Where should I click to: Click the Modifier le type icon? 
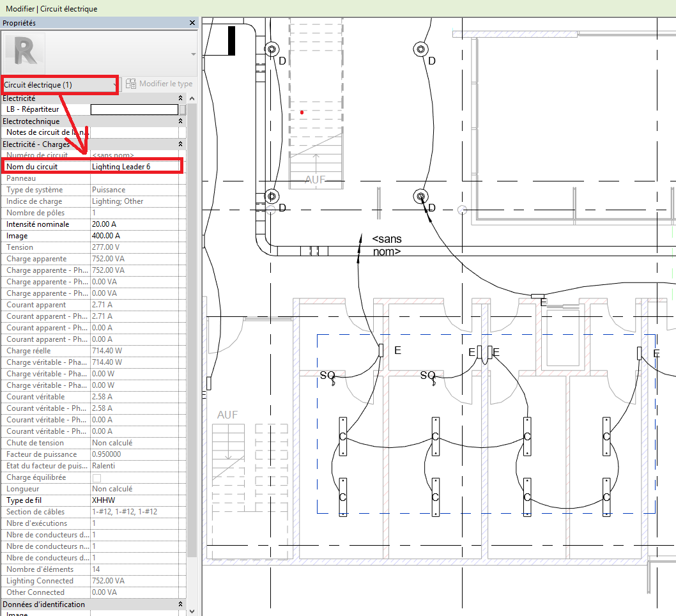pos(132,84)
